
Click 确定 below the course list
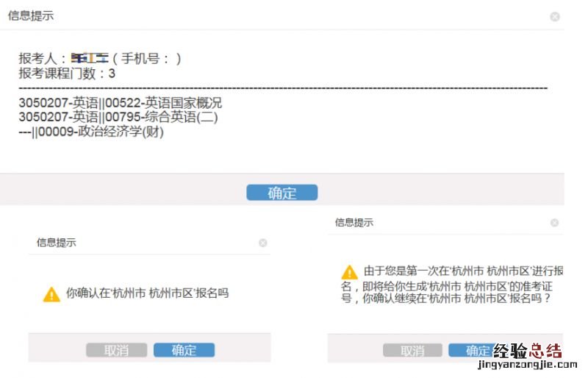click(282, 193)
